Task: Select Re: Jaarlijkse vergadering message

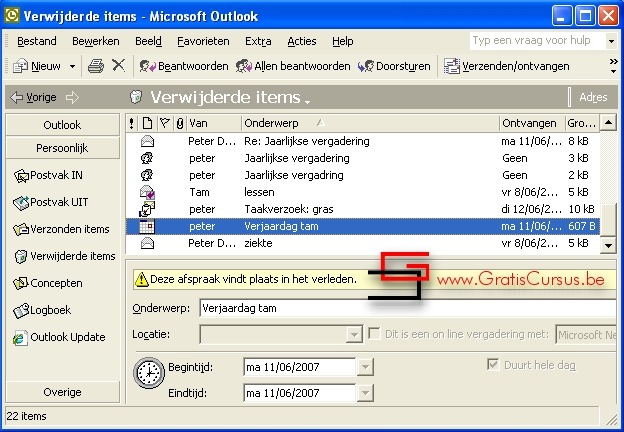Action: point(363,141)
